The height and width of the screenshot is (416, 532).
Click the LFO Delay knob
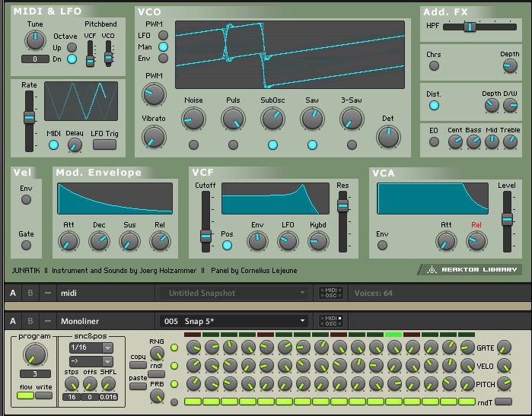pyautogui.click(x=75, y=145)
